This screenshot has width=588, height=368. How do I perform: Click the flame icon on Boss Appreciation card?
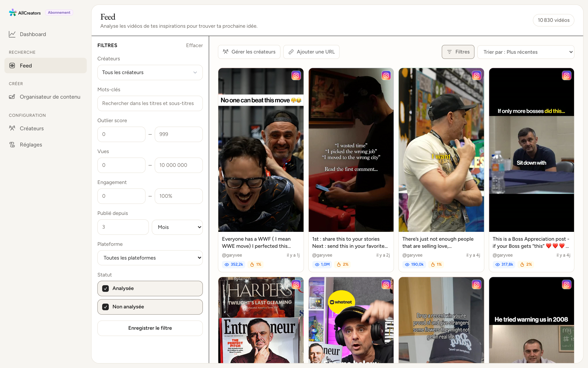522,264
